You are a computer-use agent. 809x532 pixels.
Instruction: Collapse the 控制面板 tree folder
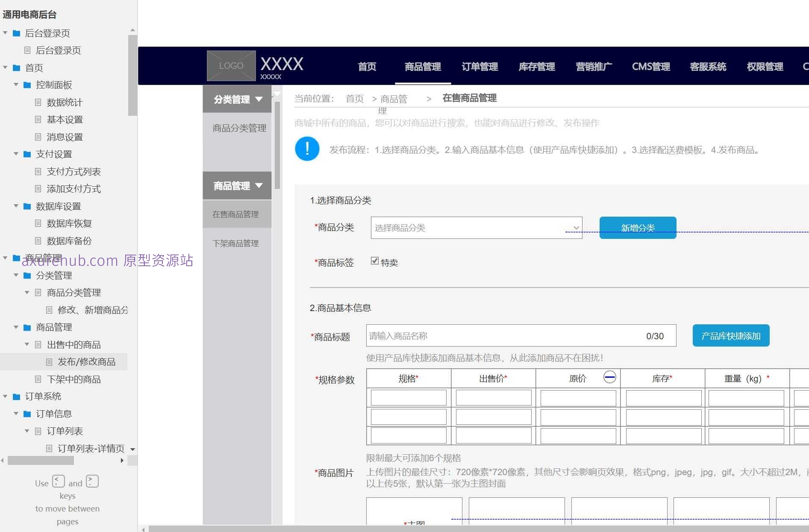point(16,85)
